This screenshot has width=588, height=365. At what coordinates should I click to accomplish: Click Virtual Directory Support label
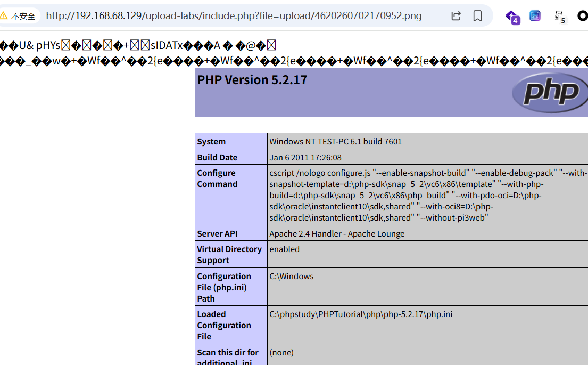point(229,255)
